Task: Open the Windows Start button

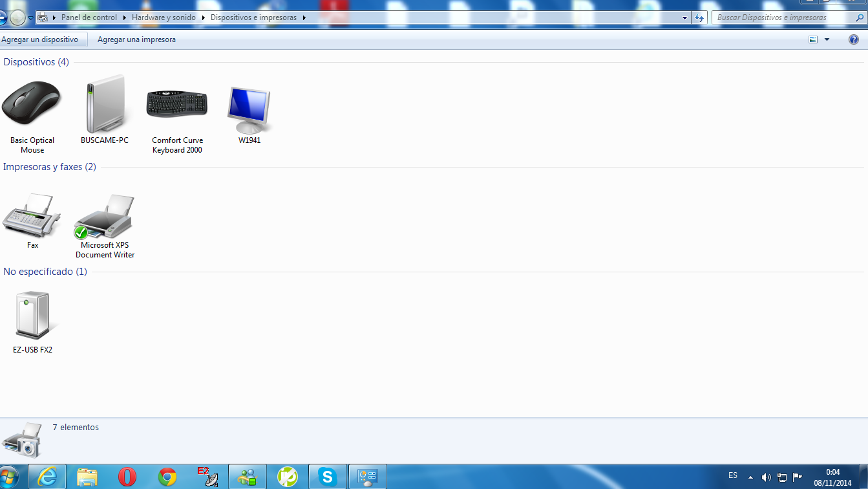Action: coord(8,477)
